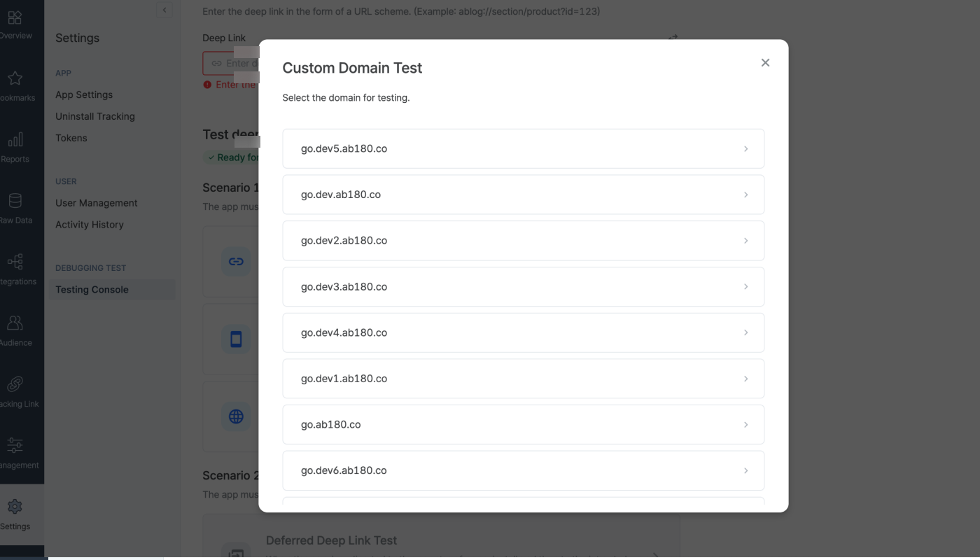This screenshot has height=560, width=980.
Task: Expand the go.dev5.ab180.co domain chevron
Action: click(745, 149)
